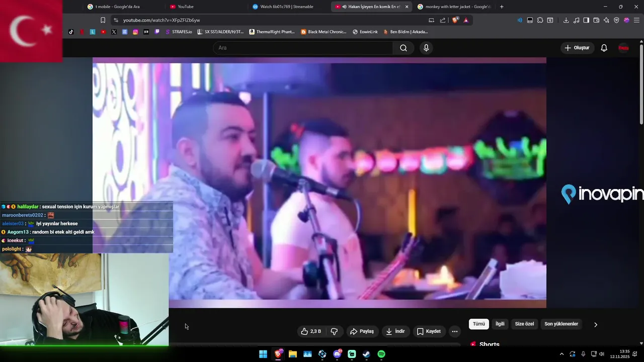Screen dimensions: 644x362
Task: Toggle system microphone in tray
Action: tap(583, 354)
